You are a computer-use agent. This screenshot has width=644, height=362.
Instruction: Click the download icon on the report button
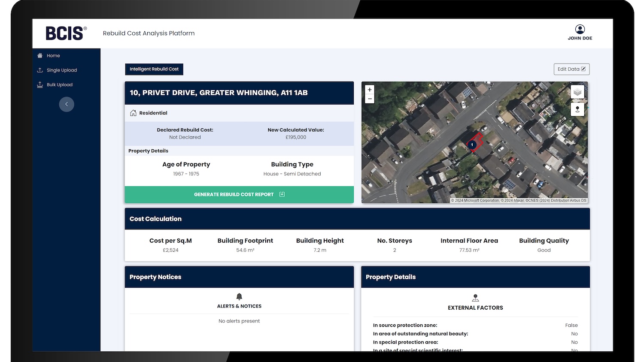[282, 194]
